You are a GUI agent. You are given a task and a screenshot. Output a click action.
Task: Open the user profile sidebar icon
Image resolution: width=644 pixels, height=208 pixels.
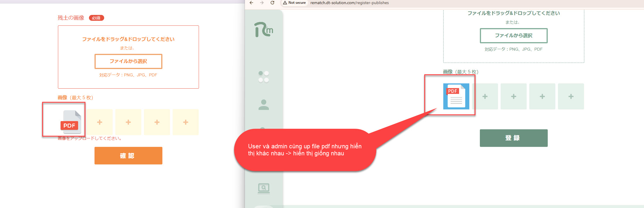click(x=264, y=105)
